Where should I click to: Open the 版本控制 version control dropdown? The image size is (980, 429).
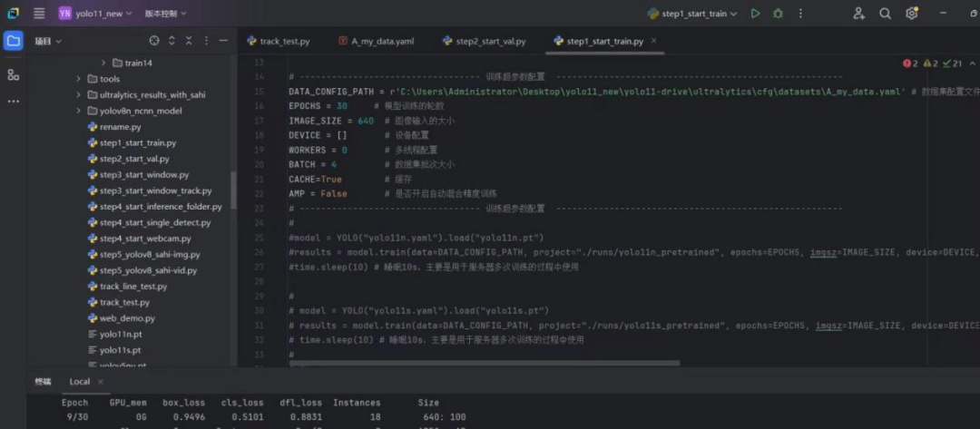pyautogui.click(x=165, y=13)
